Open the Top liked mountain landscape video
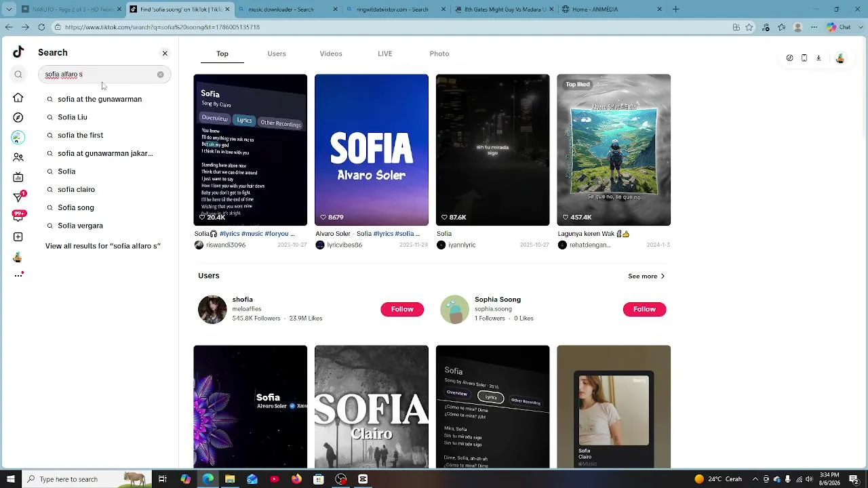 tap(614, 150)
